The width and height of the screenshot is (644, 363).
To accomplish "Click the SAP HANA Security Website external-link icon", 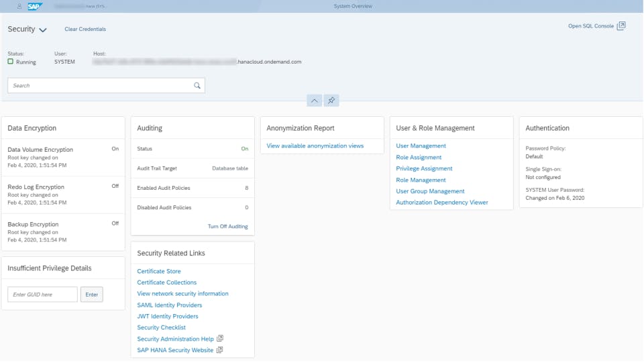I will (x=220, y=350).
